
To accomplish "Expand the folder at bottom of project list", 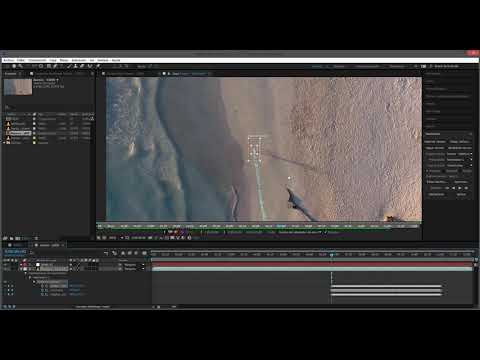I will (x=5, y=142).
